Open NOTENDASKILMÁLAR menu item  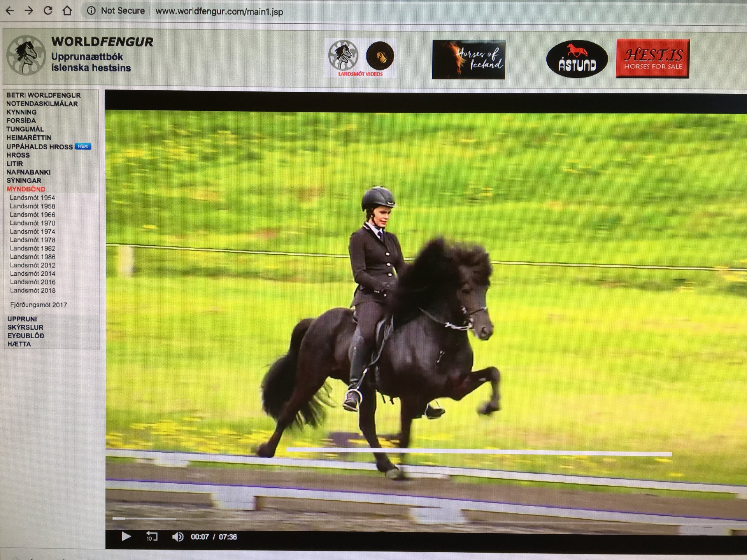coord(42,104)
